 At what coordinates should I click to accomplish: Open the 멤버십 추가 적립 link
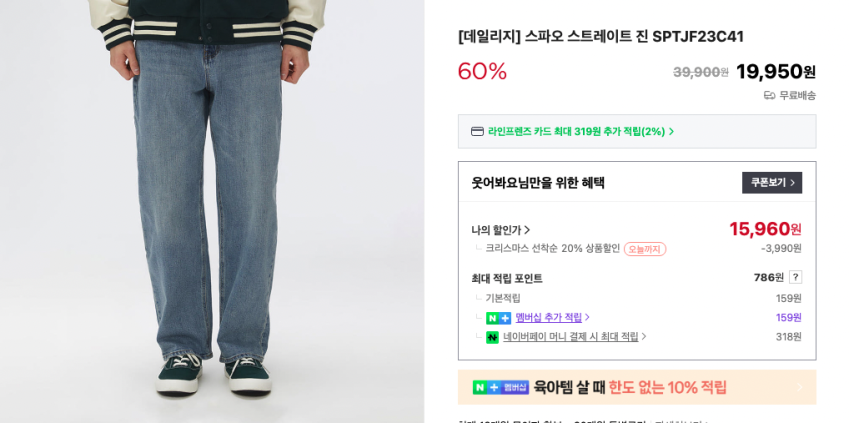(x=548, y=317)
